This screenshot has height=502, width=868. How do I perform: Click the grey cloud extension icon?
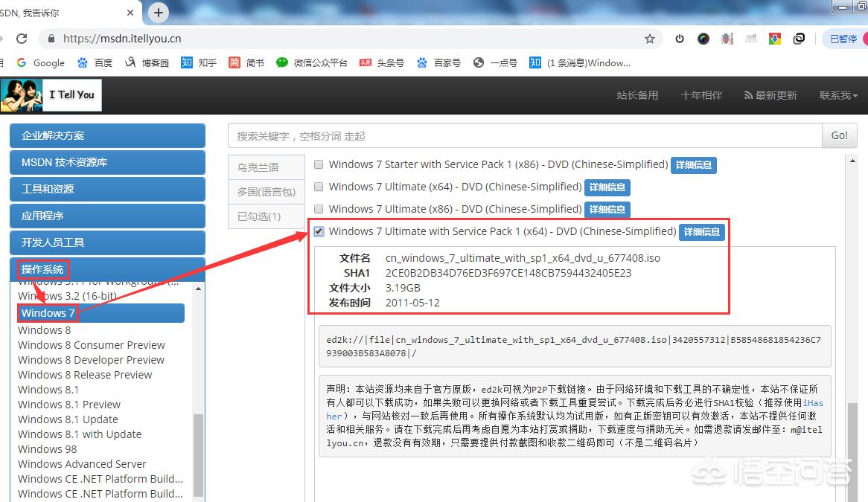click(751, 39)
